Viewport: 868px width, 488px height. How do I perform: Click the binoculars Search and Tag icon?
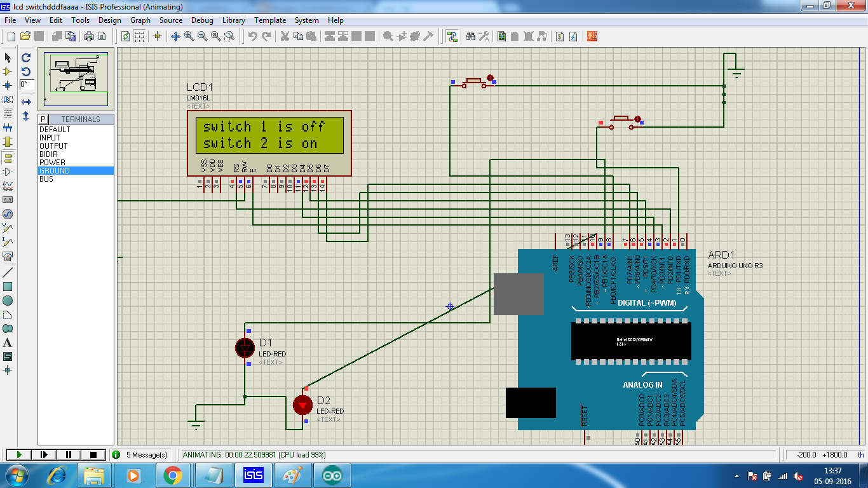click(x=471, y=37)
